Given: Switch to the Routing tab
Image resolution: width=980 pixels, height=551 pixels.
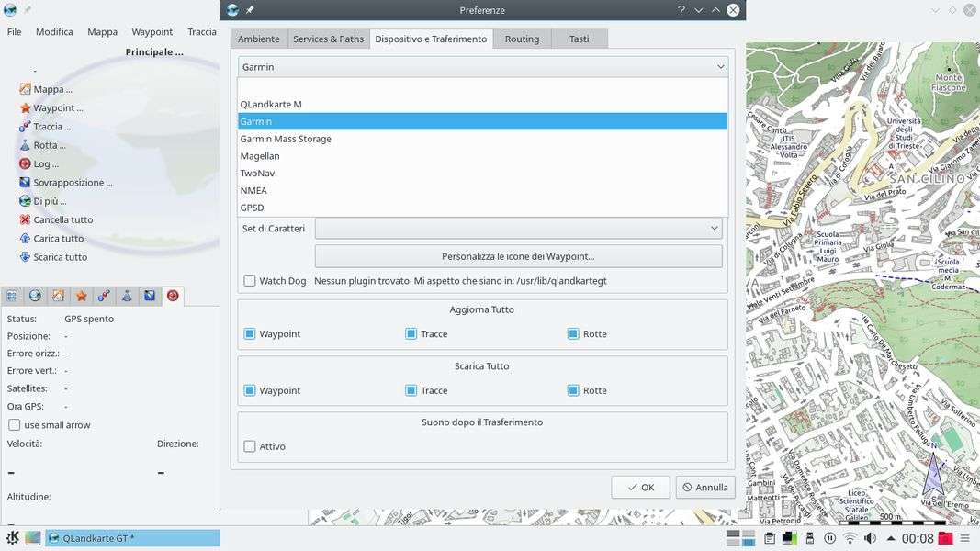Looking at the screenshot, I should click(522, 39).
